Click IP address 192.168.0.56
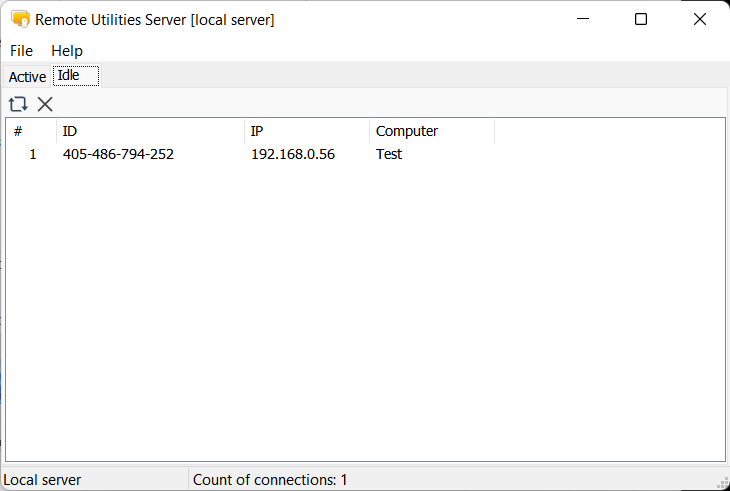This screenshot has width=730, height=491. click(293, 154)
